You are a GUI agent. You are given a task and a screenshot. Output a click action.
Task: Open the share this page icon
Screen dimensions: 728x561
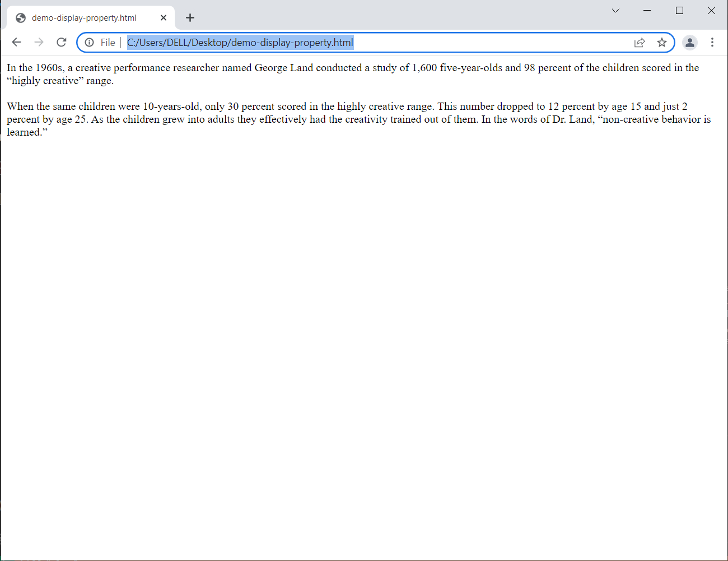coord(640,43)
